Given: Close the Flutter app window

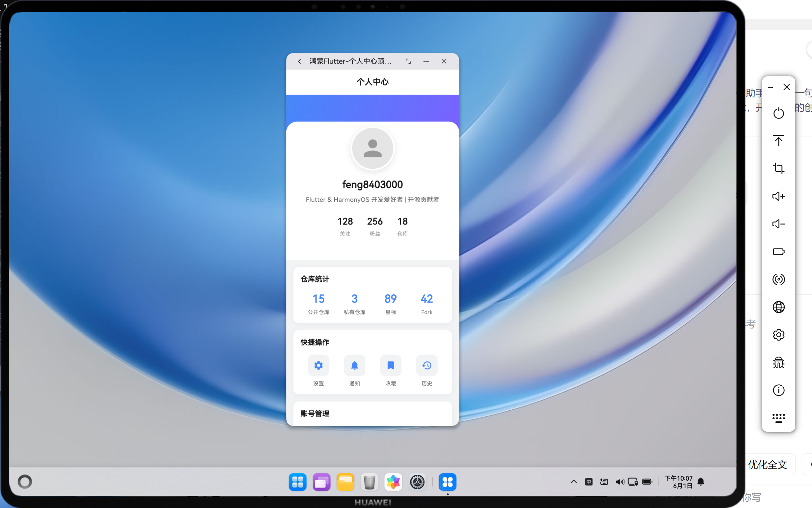Looking at the screenshot, I should point(444,61).
